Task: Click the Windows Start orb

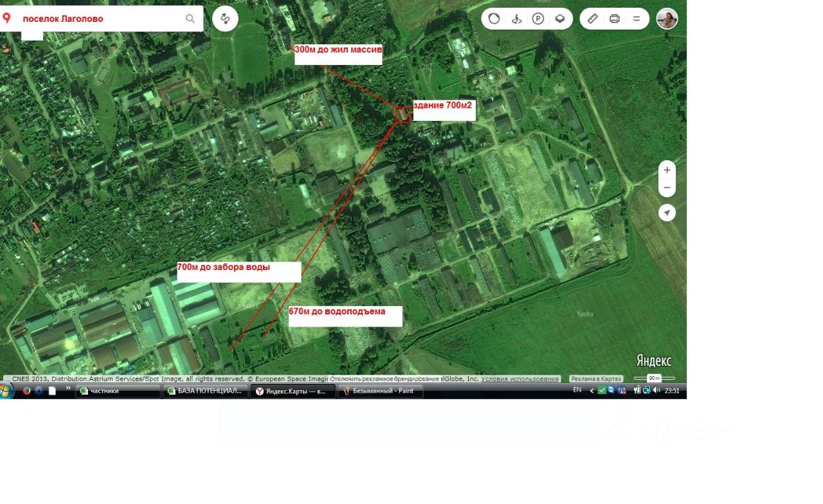Action: click(x=6, y=391)
